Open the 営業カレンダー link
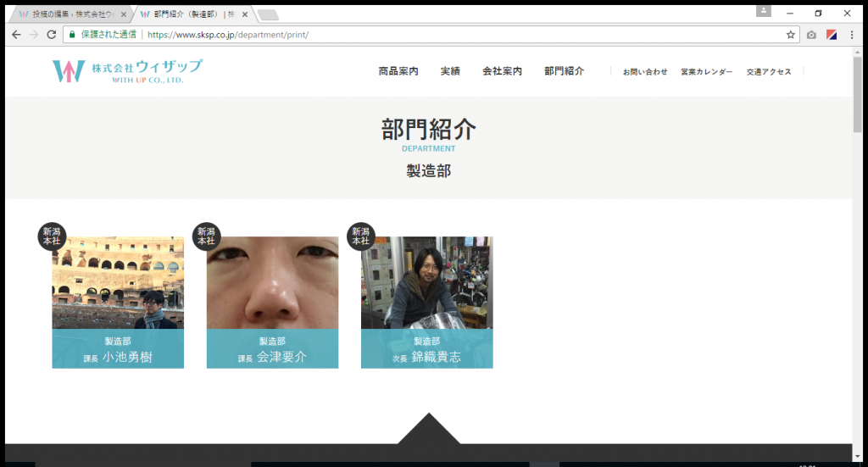This screenshot has width=868, height=467. point(706,72)
